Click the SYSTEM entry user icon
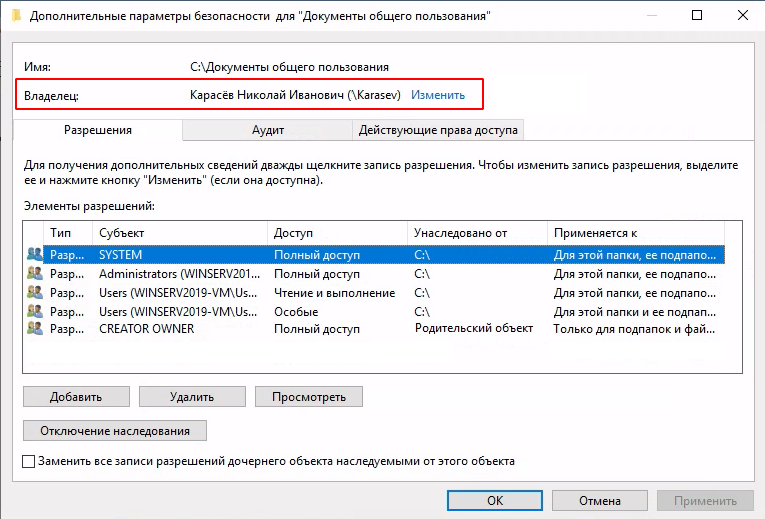This screenshot has height=519, width=765. 35,255
